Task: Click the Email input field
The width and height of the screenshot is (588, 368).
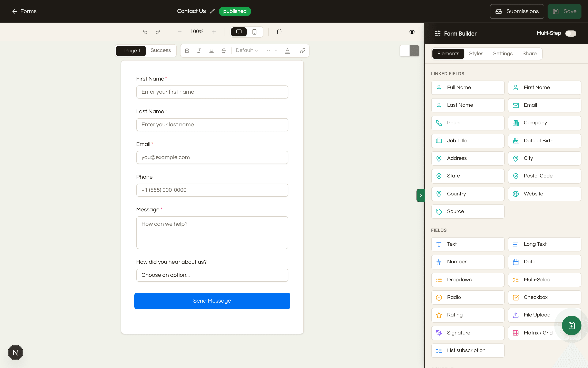Action: 212,157
